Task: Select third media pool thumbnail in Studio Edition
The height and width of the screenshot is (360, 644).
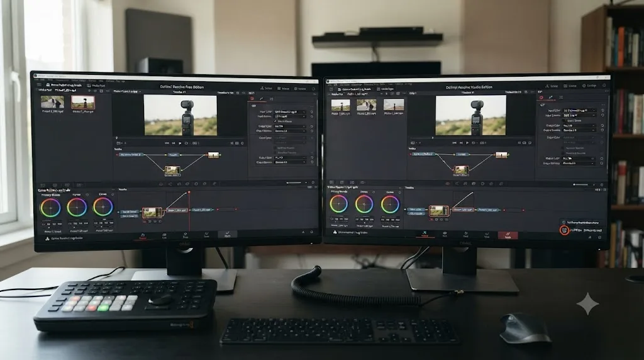Action: click(x=394, y=104)
